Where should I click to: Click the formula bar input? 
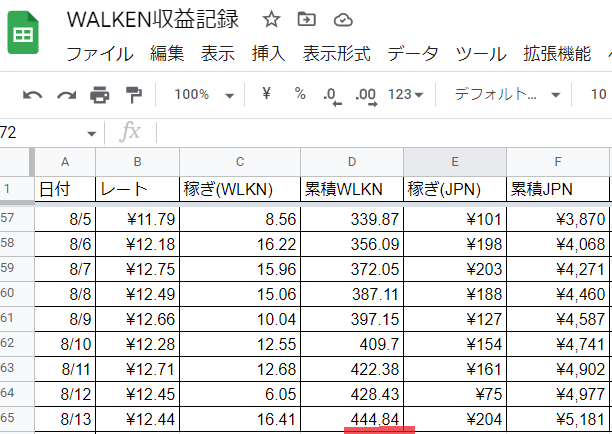(384, 133)
